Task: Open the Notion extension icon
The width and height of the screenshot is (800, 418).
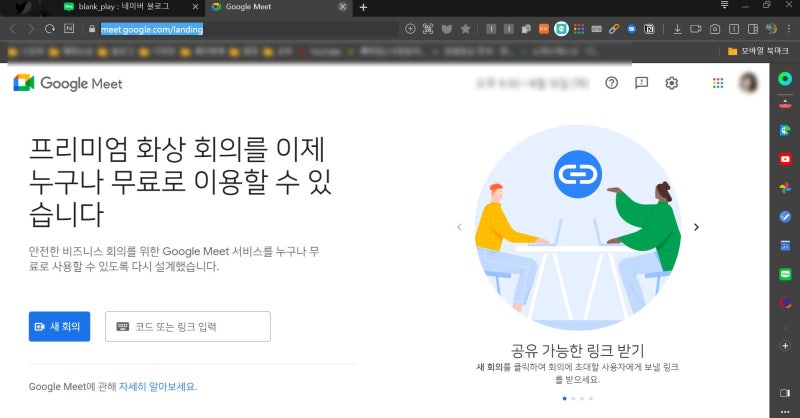Action: click(x=649, y=29)
